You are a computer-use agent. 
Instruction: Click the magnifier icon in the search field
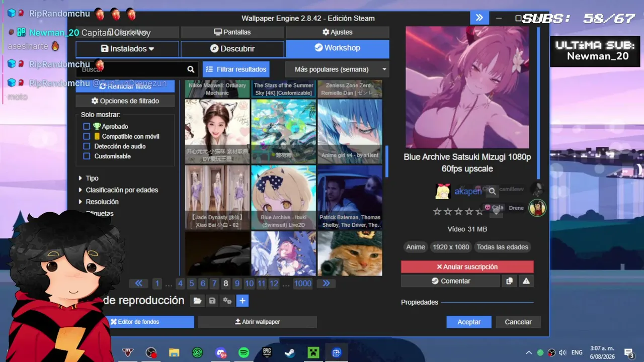click(191, 69)
